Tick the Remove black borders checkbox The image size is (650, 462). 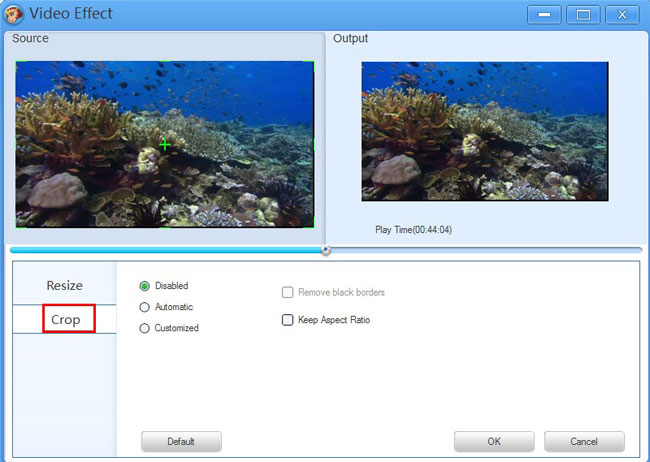click(x=288, y=292)
